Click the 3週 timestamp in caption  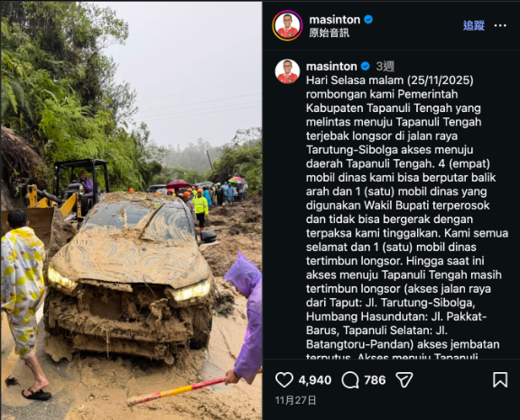385,66
